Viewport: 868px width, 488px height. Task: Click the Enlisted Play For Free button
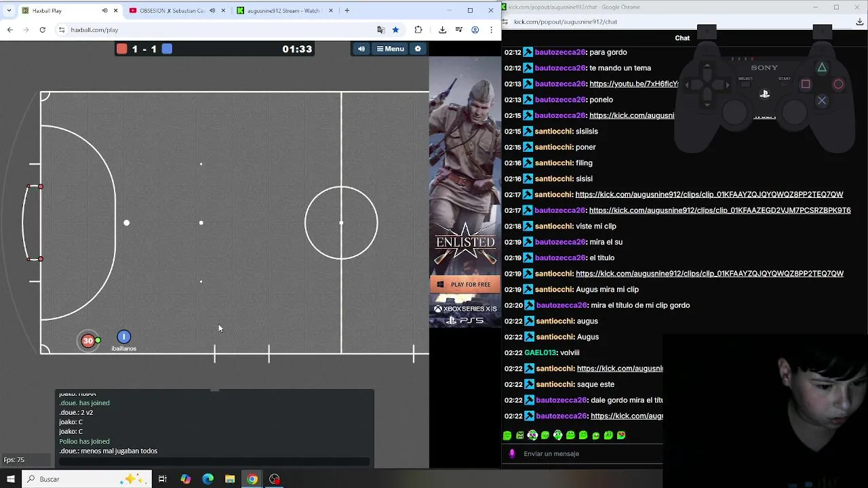[x=465, y=285]
